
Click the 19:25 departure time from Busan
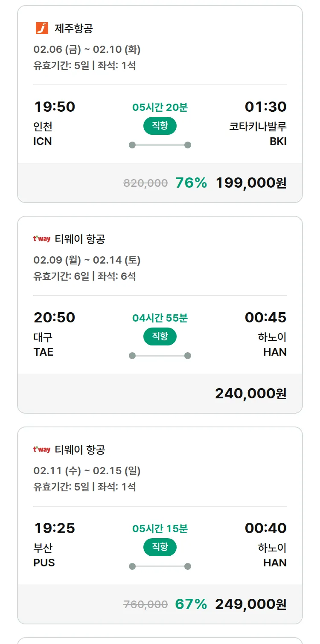[x=55, y=528]
